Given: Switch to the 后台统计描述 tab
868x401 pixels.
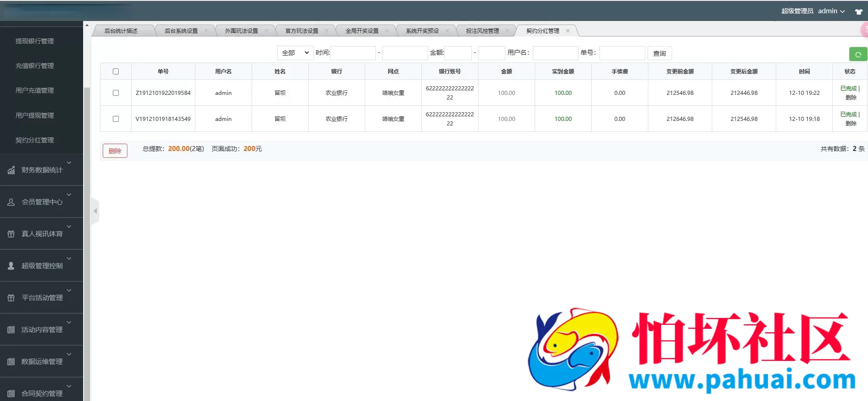Looking at the screenshot, I should 121,31.
